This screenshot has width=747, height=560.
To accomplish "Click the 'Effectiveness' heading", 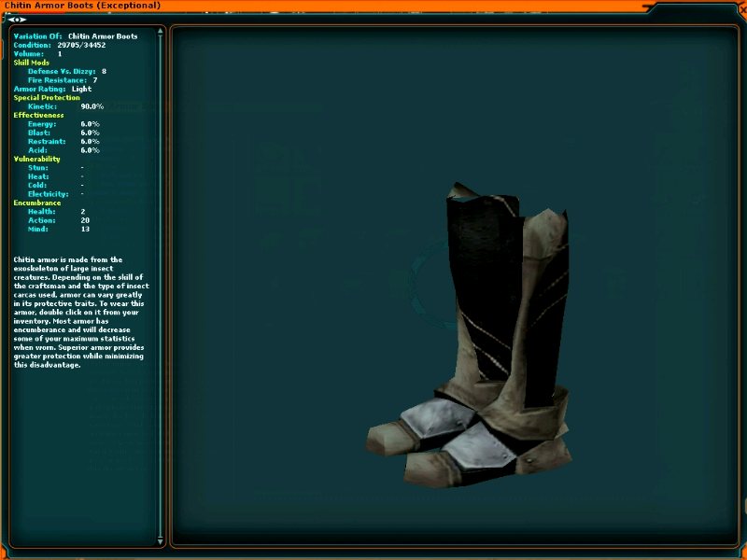I will click(38, 115).
